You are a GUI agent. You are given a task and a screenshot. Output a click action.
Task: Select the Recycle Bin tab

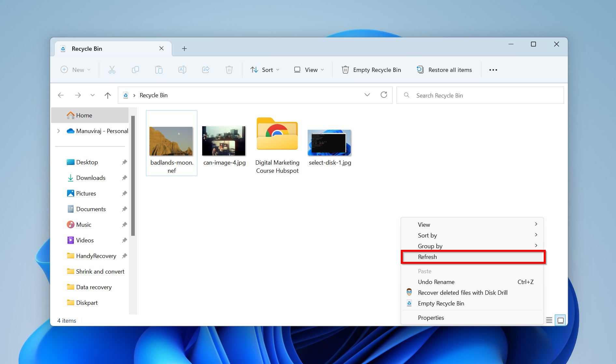(113, 48)
